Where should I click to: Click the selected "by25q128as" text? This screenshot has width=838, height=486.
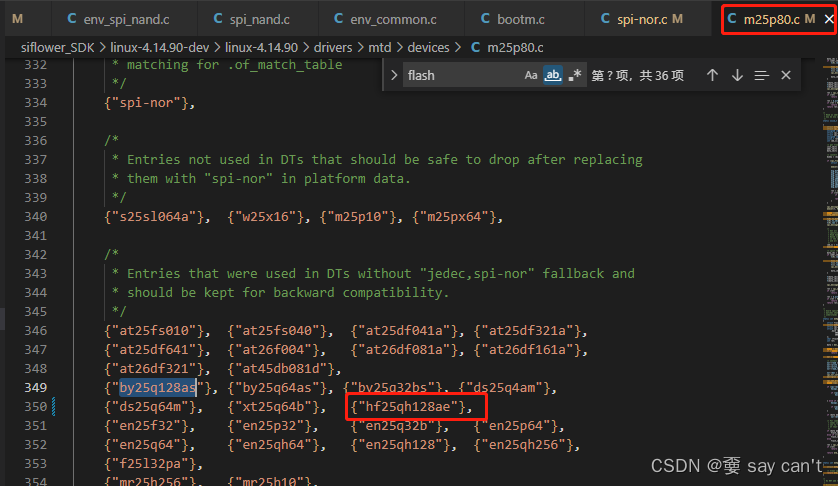tap(158, 388)
